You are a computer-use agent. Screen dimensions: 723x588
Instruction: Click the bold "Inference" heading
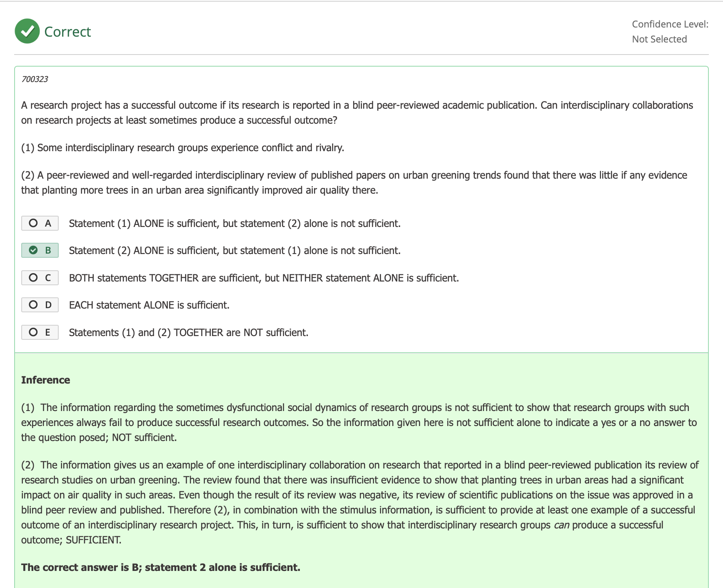pos(45,380)
